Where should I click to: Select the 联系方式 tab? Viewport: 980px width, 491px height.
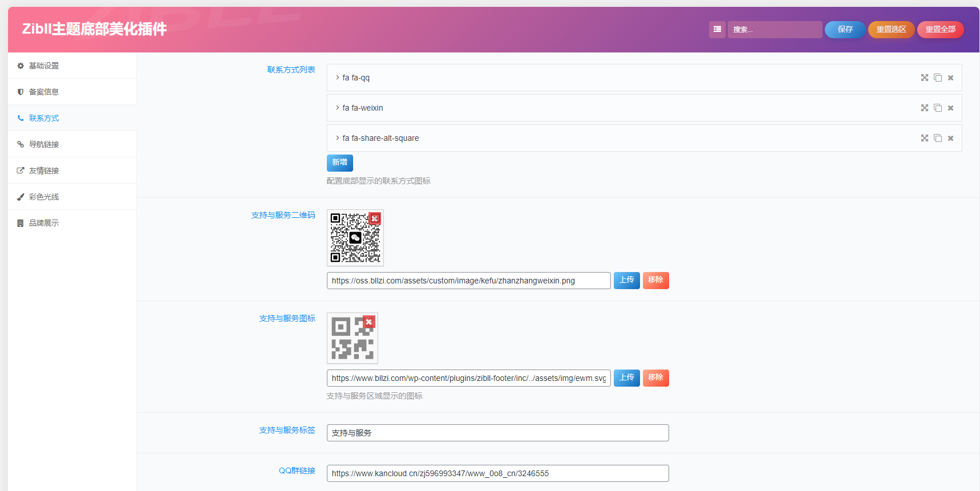coord(72,118)
